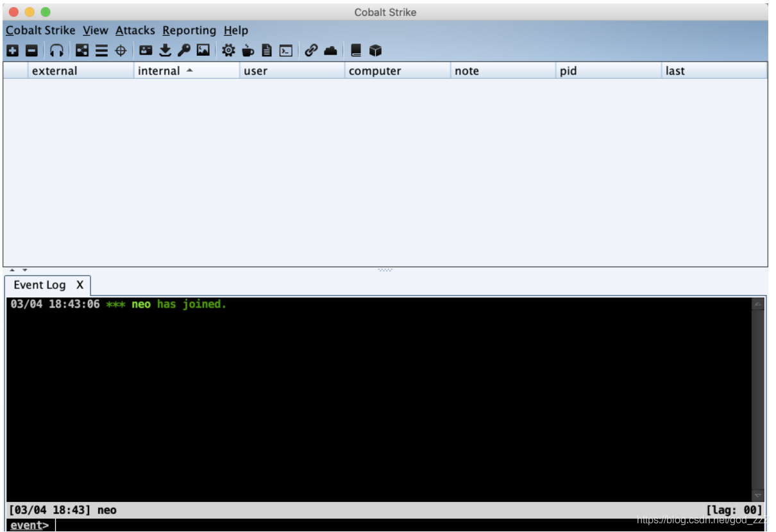Image resolution: width=776 pixels, height=532 pixels.
Task: Click the About cube icon
Action: [375, 51]
